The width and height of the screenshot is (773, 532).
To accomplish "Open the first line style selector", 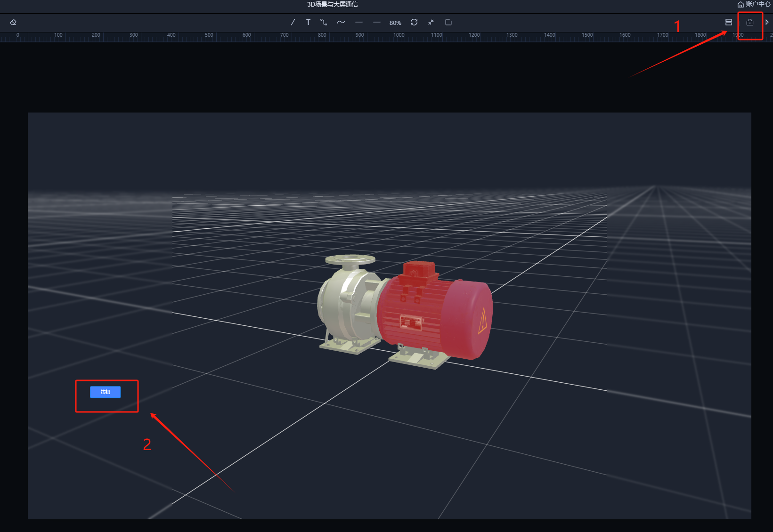I will coord(359,22).
